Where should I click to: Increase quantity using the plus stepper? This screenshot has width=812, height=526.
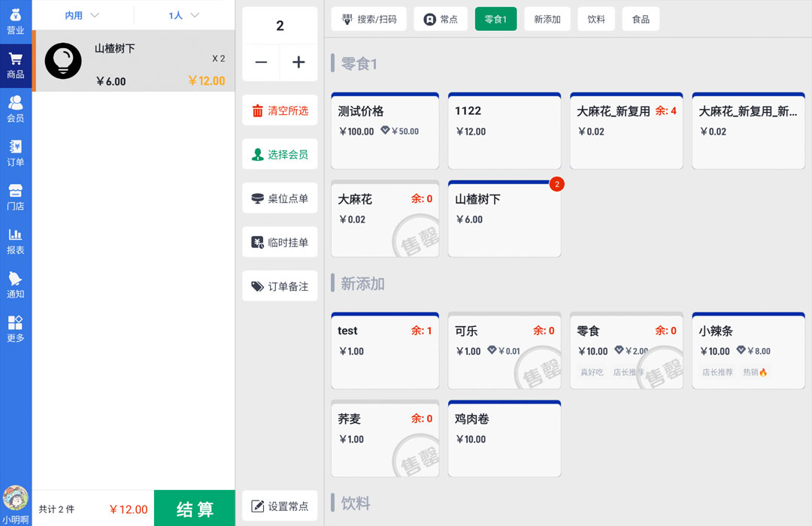tap(298, 63)
